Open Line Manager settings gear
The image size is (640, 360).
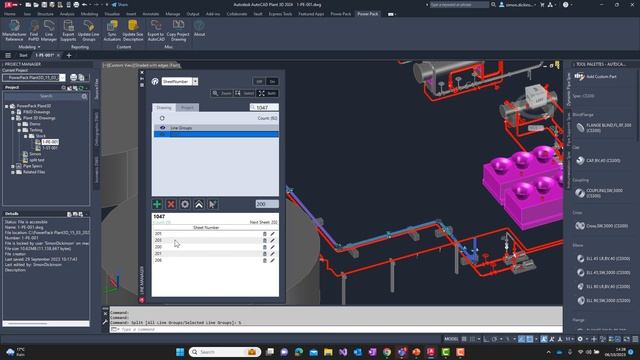185,204
